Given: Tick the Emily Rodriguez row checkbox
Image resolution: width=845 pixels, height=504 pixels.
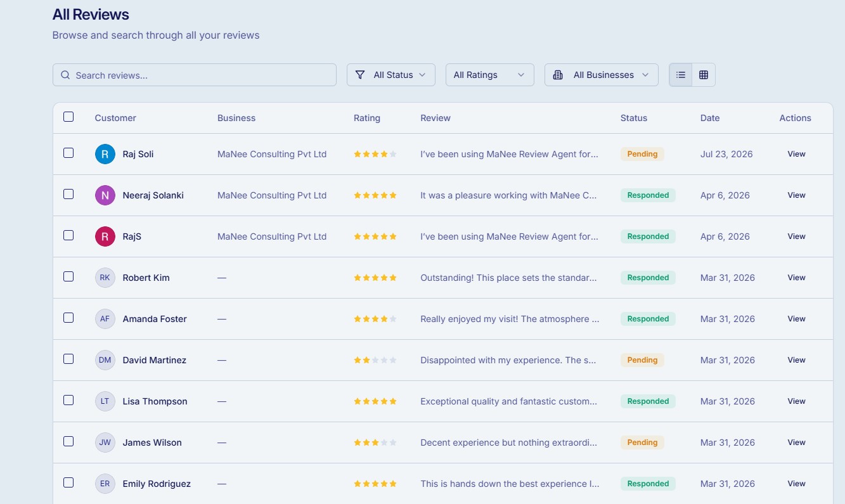Looking at the screenshot, I should (x=68, y=482).
